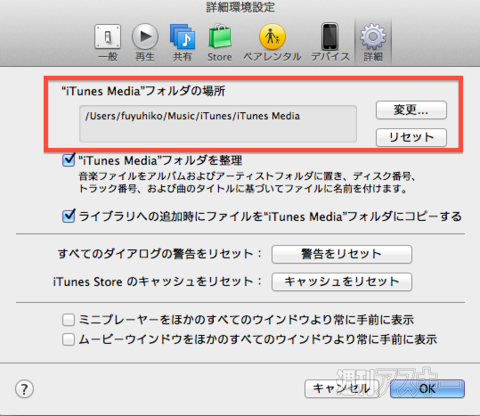
Task: Click the 詳細環境設定 window title
Action: coord(240,7)
